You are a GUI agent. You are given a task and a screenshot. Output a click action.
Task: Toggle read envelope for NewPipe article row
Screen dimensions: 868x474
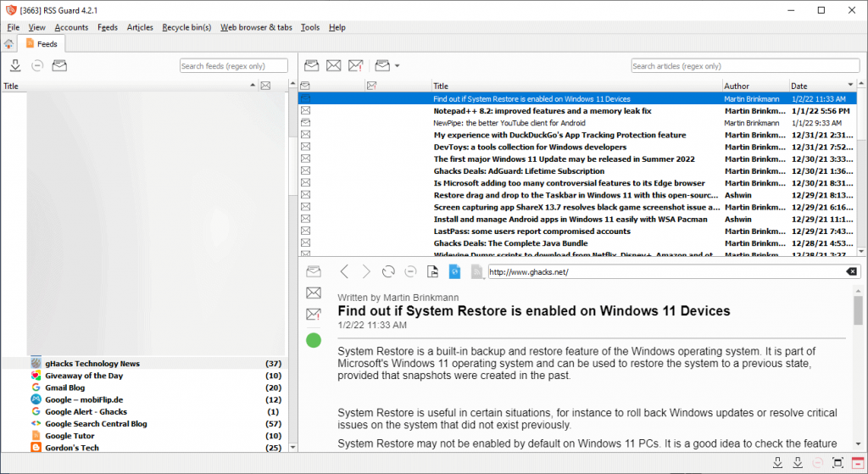point(305,123)
